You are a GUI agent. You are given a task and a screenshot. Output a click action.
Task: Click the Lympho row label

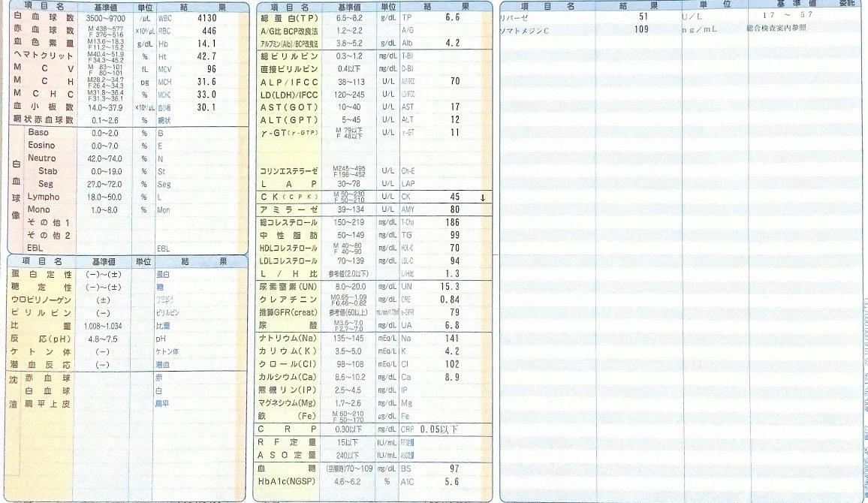click(43, 197)
